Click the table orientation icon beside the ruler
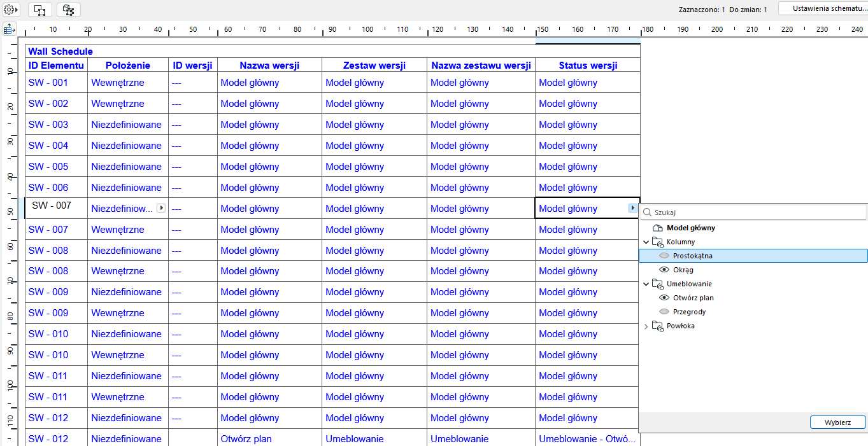 [9, 29]
